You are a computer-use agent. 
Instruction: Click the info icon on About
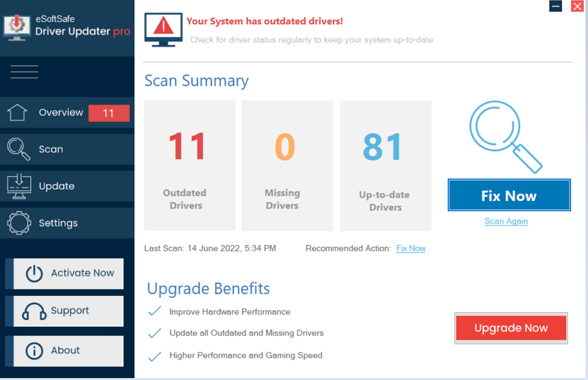[x=34, y=351]
